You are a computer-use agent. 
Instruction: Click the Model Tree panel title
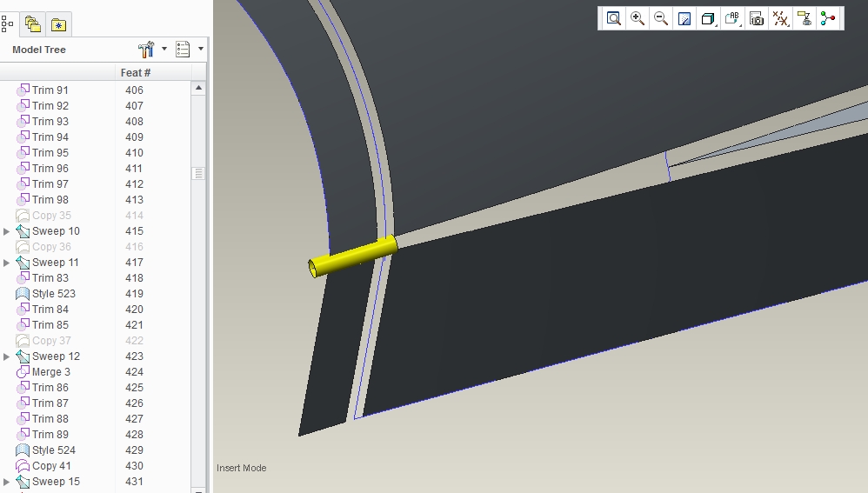[39, 50]
